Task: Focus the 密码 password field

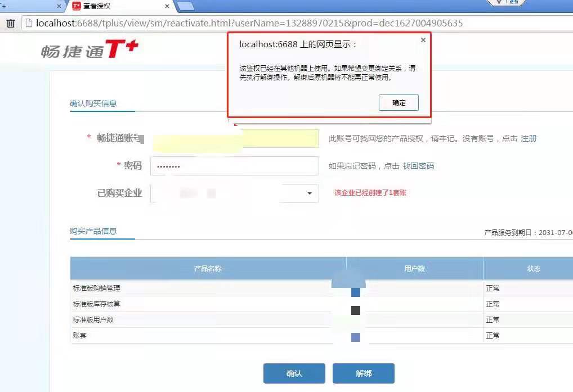Action: pyautogui.click(x=235, y=166)
